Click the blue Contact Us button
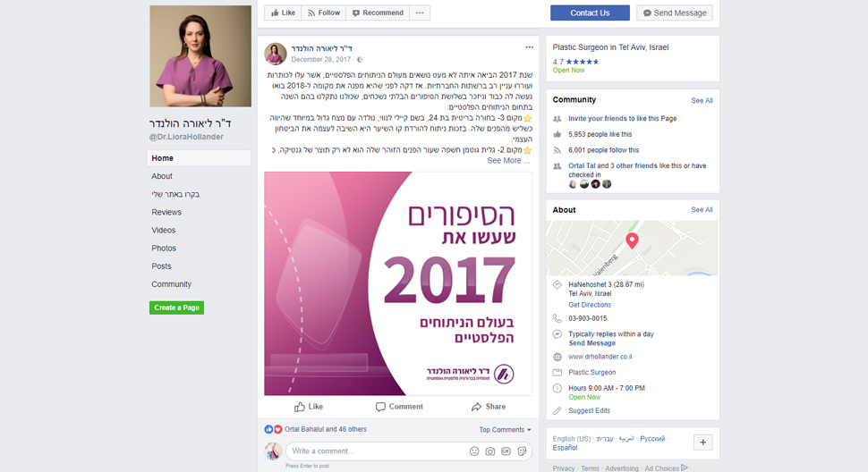This screenshot has height=472, width=868. pyautogui.click(x=590, y=13)
